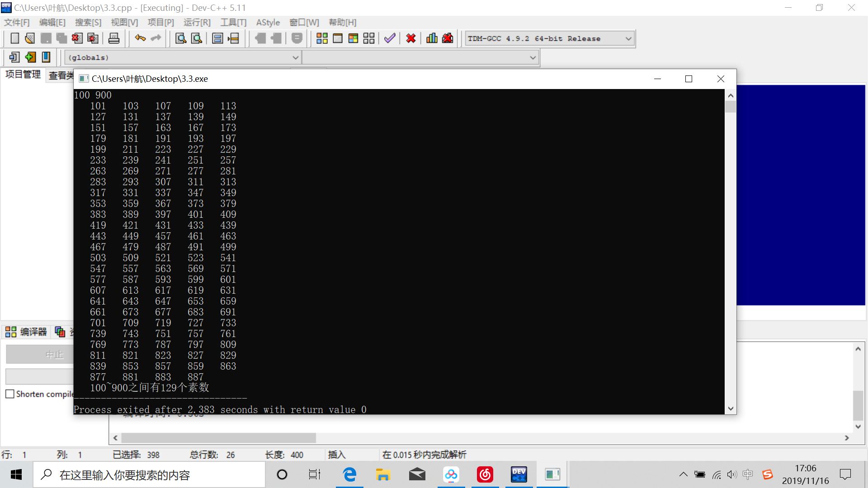Open the (globals) scope dropdown
Image resolution: width=868 pixels, height=488 pixels.
coord(295,58)
